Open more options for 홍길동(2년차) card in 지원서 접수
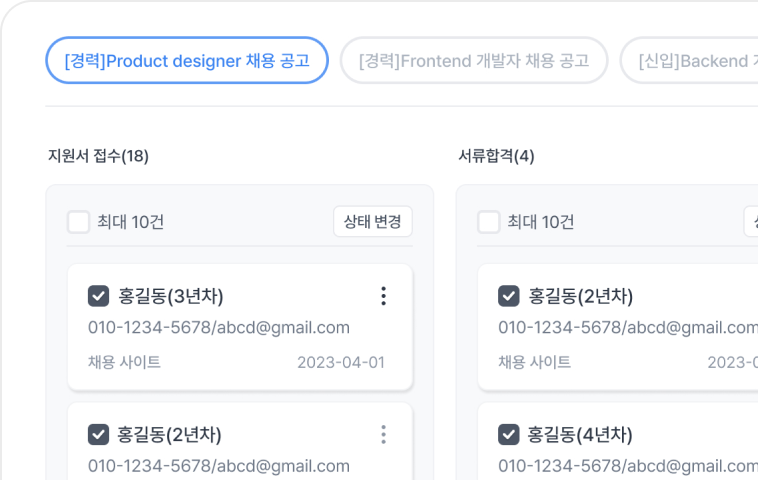Image resolution: width=758 pixels, height=480 pixels. (x=383, y=434)
